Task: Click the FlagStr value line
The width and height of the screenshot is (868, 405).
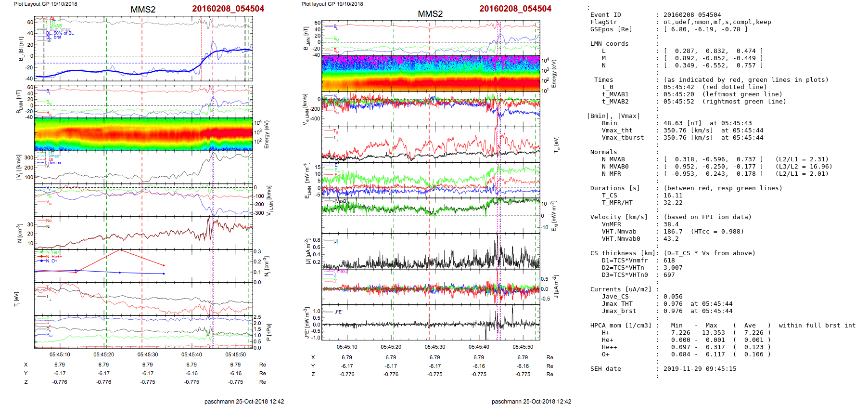Action: (x=717, y=22)
